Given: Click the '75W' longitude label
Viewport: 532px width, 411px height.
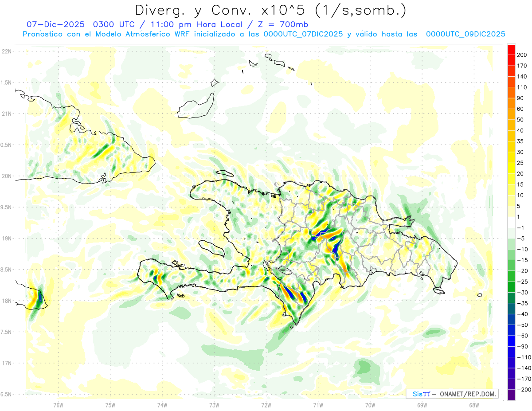Looking at the screenshot, I should pyautogui.click(x=110, y=405).
